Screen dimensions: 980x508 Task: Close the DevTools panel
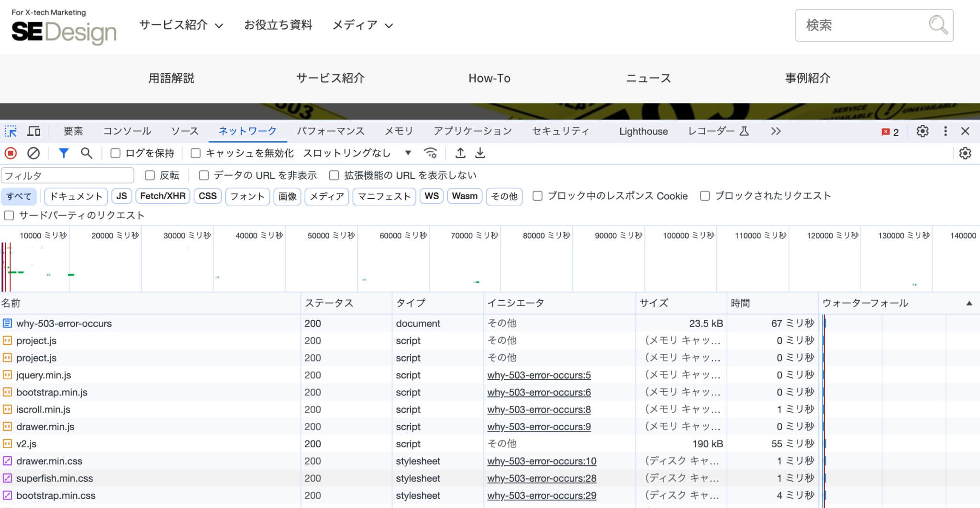[965, 131]
